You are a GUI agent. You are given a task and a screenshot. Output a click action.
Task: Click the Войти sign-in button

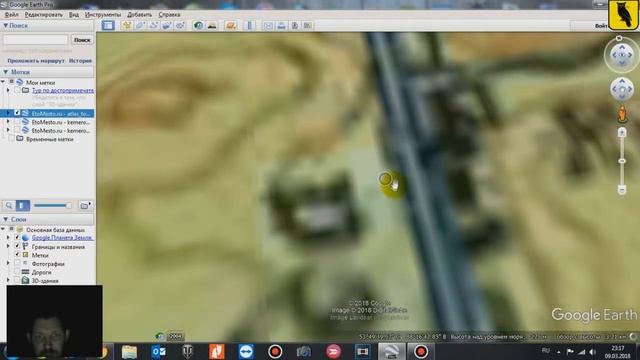click(x=602, y=26)
